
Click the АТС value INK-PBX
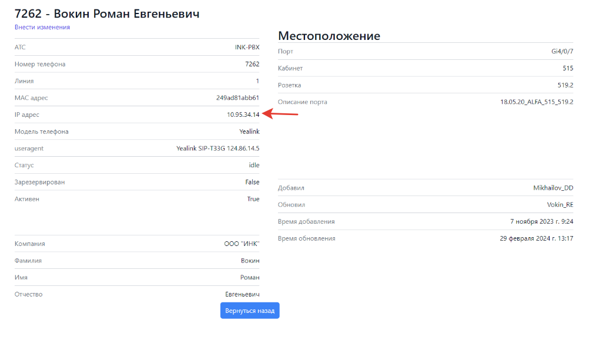click(x=247, y=48)
